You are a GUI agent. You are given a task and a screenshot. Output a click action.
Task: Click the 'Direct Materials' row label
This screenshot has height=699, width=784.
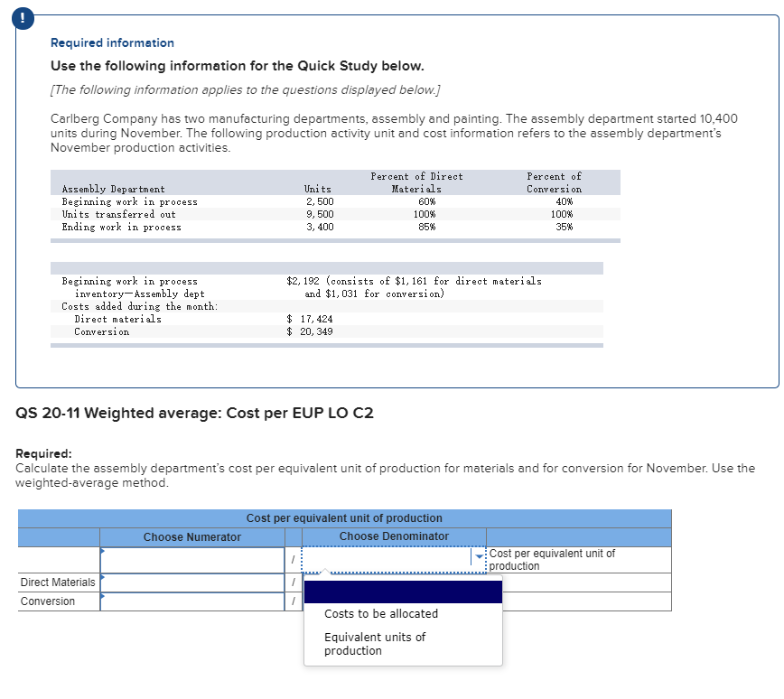point(58,582)
